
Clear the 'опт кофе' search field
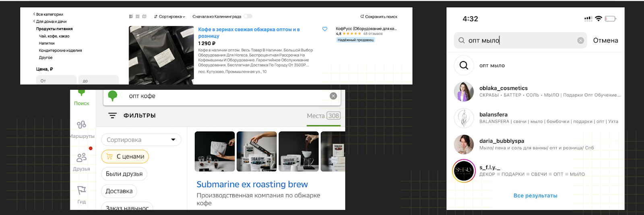tap(333, 96)
